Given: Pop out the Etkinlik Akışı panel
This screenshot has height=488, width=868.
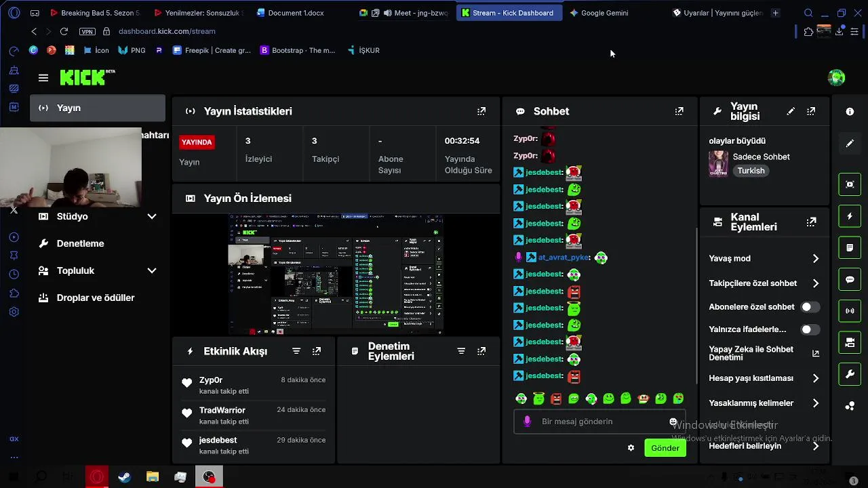Looking at the screenshot, I should coord(317,351).
